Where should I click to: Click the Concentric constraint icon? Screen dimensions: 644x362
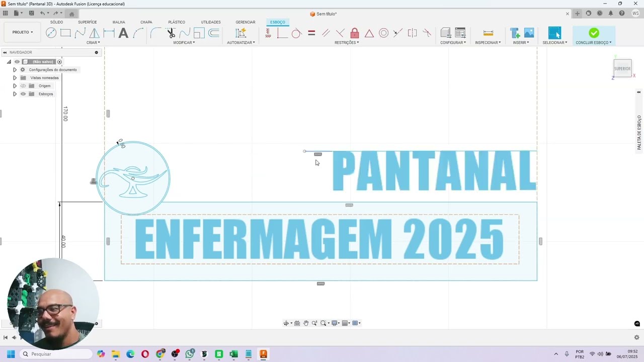point(383,33)
